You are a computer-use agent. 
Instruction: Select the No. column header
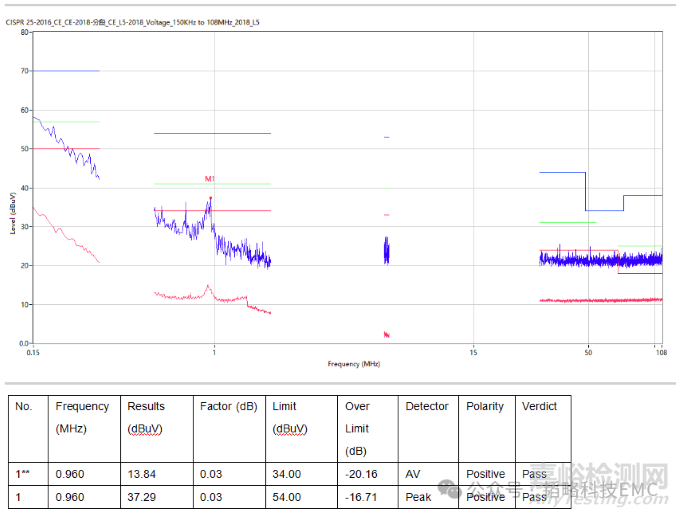tap(24, 406)
